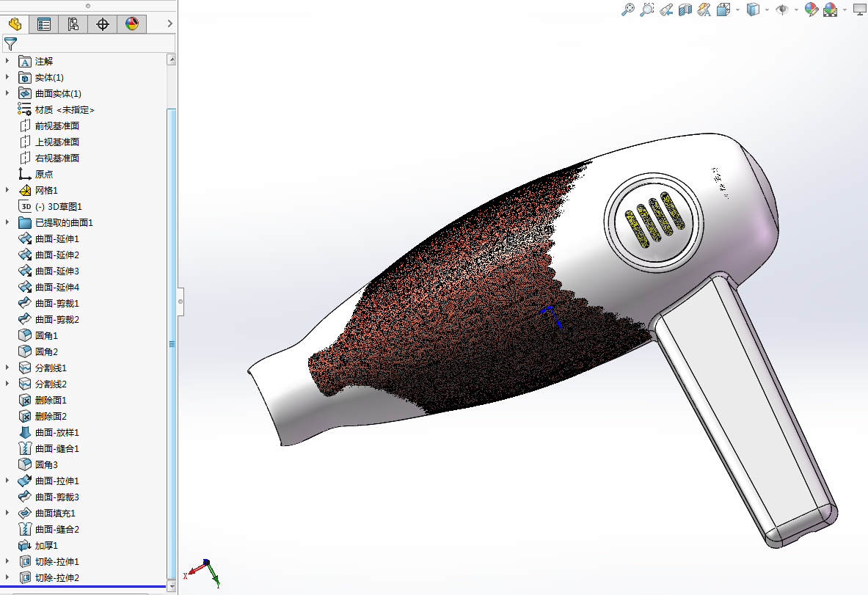Click the 曲面-剪裁1 trim icon
Screen dimensions: 868x595
pyautogui.click(x=24, y=303)
